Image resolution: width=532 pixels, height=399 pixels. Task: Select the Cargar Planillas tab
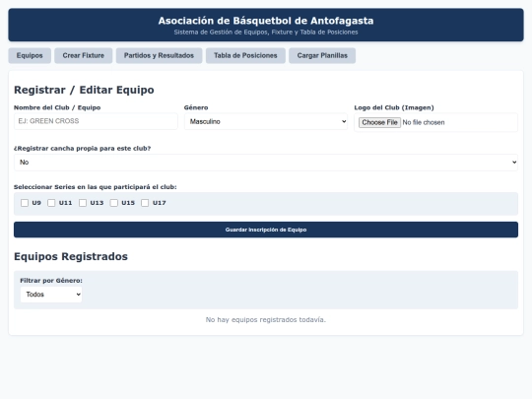[x=322, y=55]
